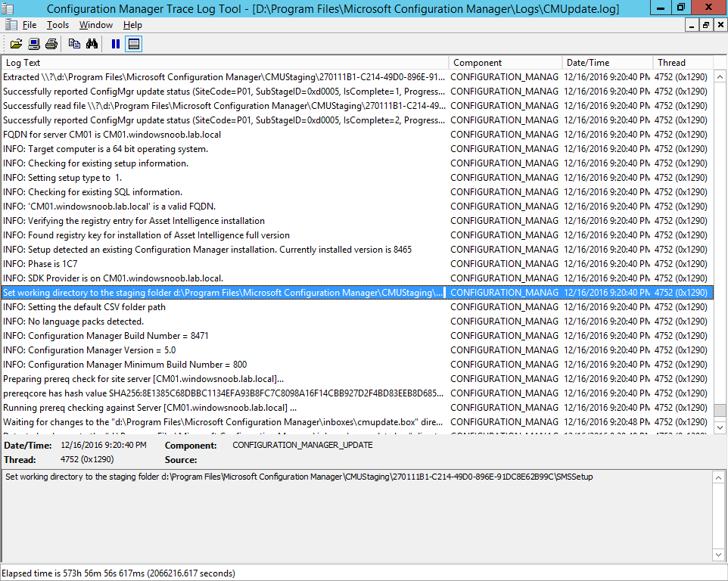
Task: Select the 'Preparing prereq check for site server' row
Action: click(357, 379)
